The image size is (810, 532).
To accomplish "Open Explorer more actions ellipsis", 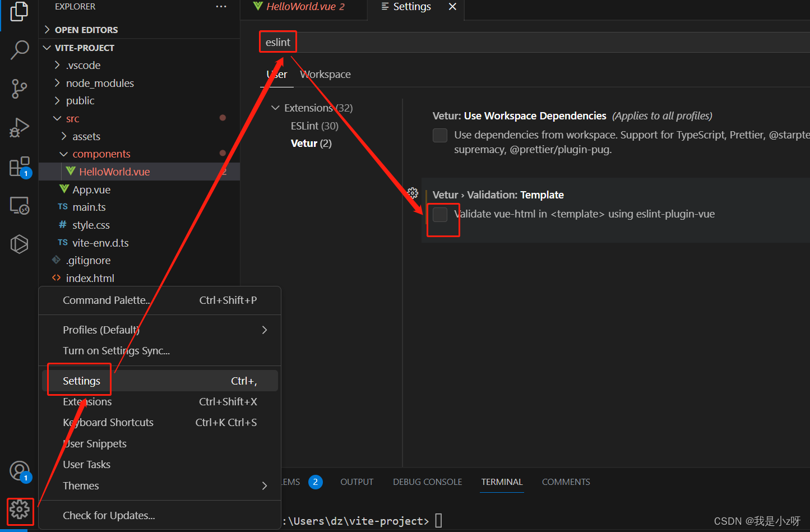I will click(x=221, y=7).
